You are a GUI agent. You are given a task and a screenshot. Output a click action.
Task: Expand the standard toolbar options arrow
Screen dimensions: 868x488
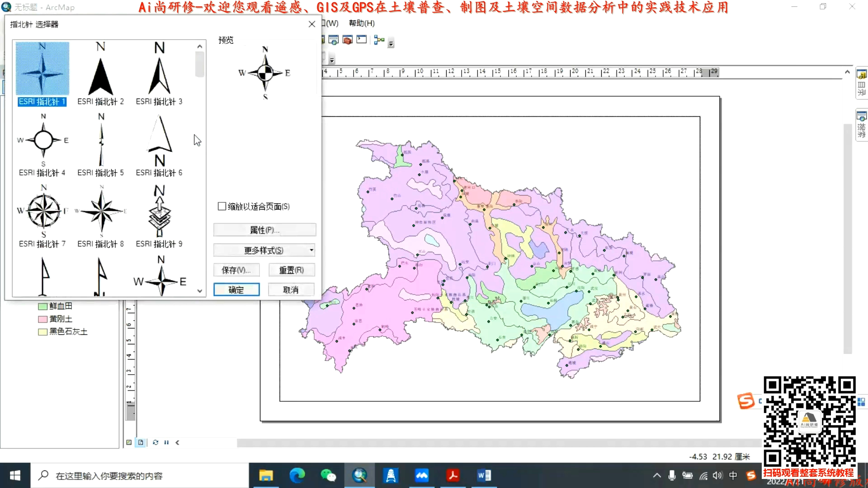(391, 43)
